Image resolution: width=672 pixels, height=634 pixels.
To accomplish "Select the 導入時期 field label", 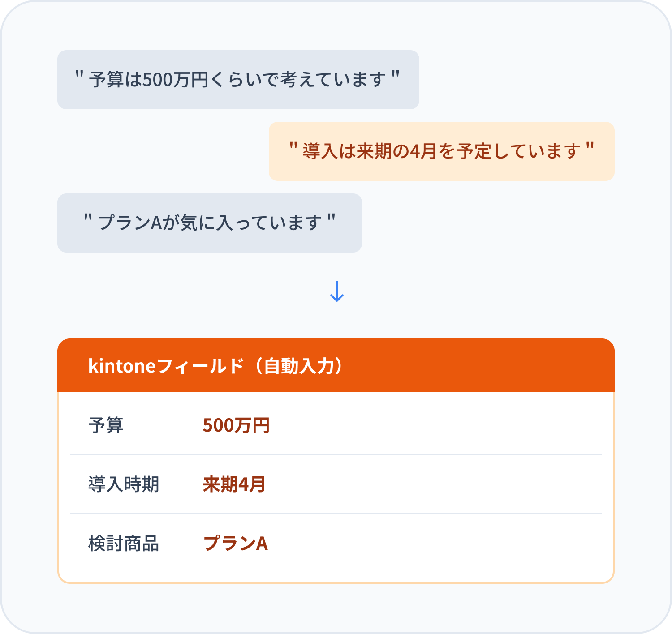I will tap(124, 484).
